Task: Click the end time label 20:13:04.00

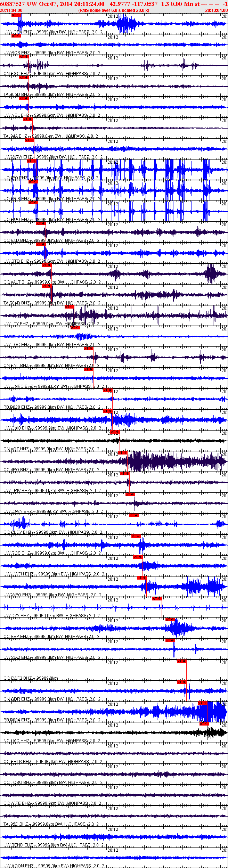Action: click(x=216, y=10)
